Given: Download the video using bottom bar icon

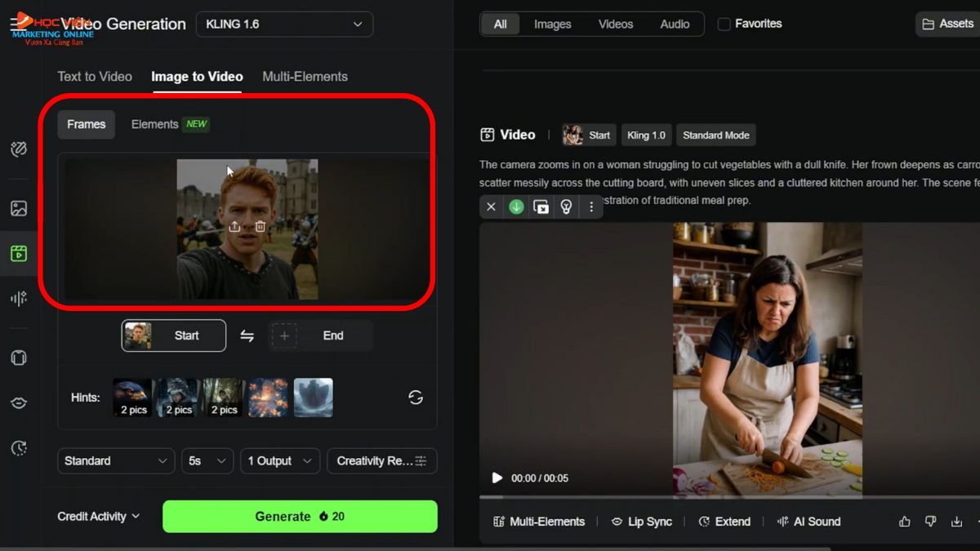Looking at the screenshot, I should (956, 522).
